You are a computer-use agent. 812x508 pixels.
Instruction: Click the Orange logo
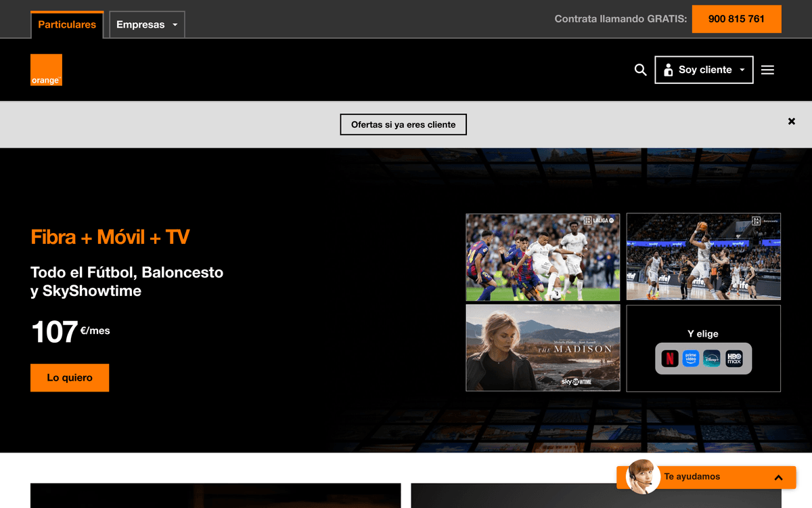[x=46, y=70]
